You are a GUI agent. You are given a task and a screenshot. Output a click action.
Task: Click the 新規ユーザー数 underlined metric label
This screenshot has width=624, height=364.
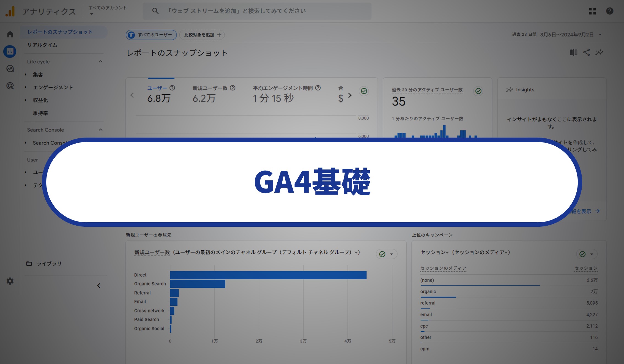coord(152,252)
